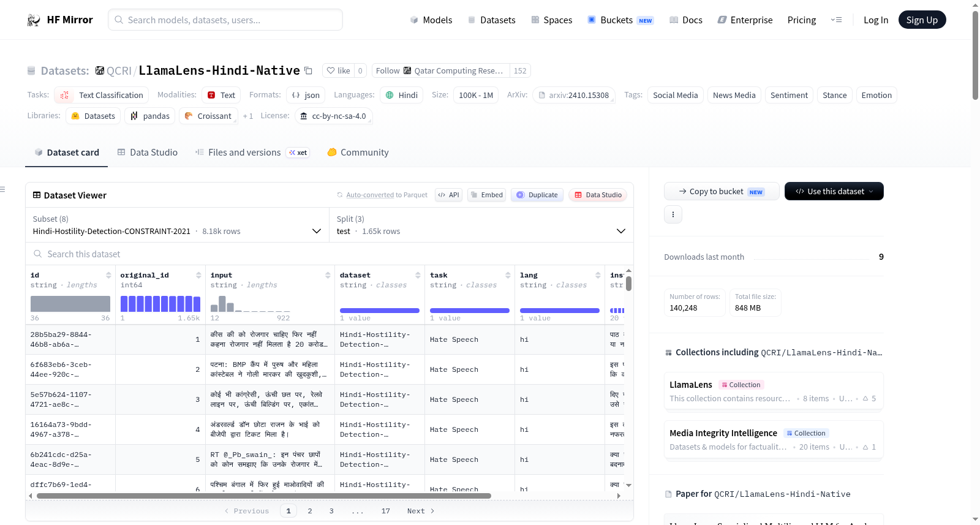Open the arxiv:2410.15308 paper tag
980x525 pixels.
click(574, 95)
